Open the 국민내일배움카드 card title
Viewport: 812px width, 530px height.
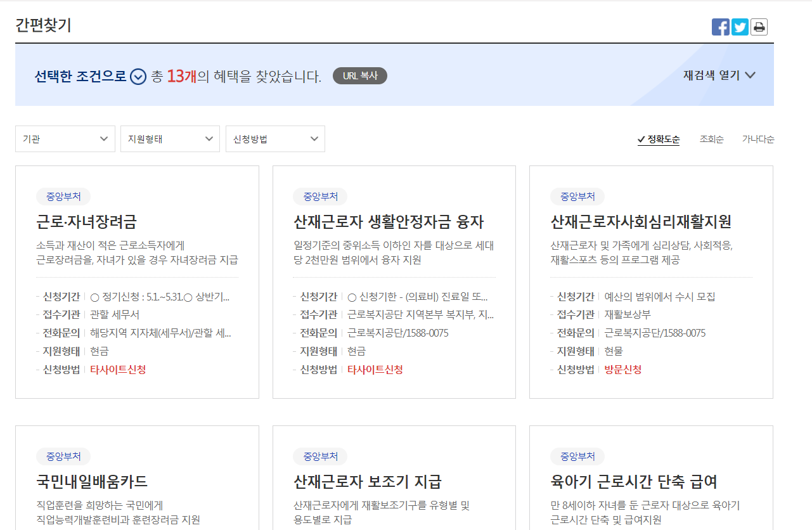pos(92,481)
